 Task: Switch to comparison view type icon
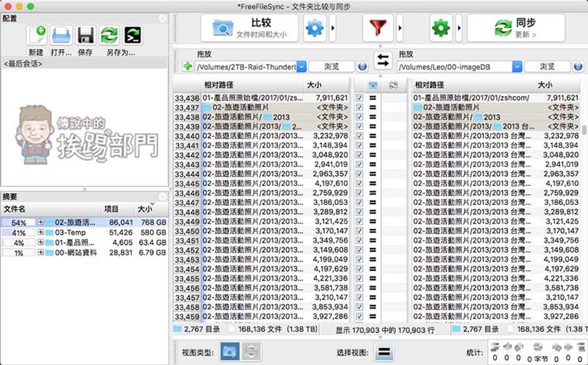tap(230, 352)
